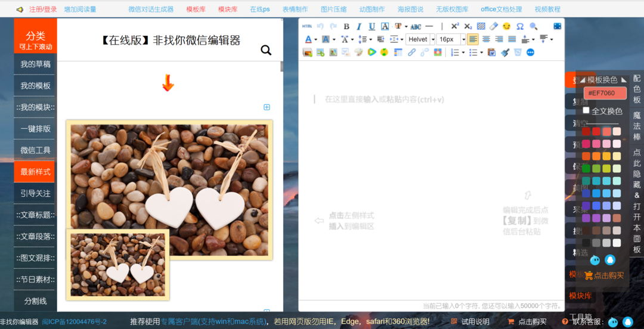Justify text alignment
Image resolution: width=644 pixels, height=329 pixels.
pyautogui.click(x=512, y=39)
